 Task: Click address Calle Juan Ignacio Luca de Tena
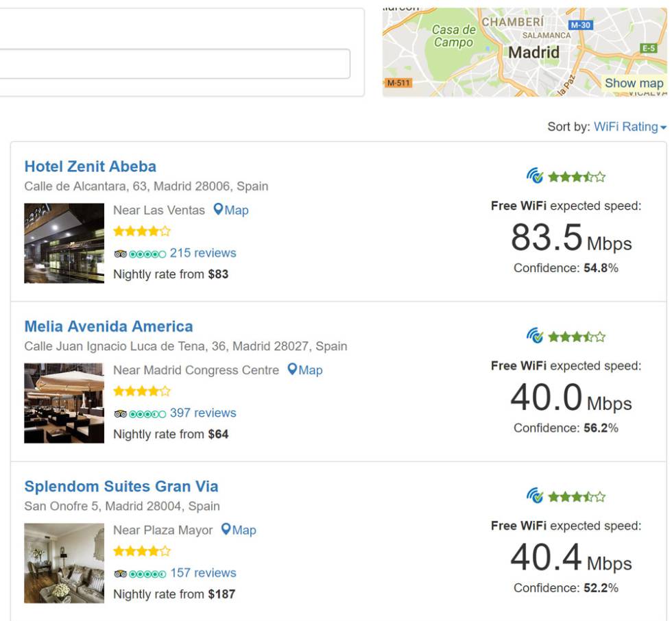186,346
